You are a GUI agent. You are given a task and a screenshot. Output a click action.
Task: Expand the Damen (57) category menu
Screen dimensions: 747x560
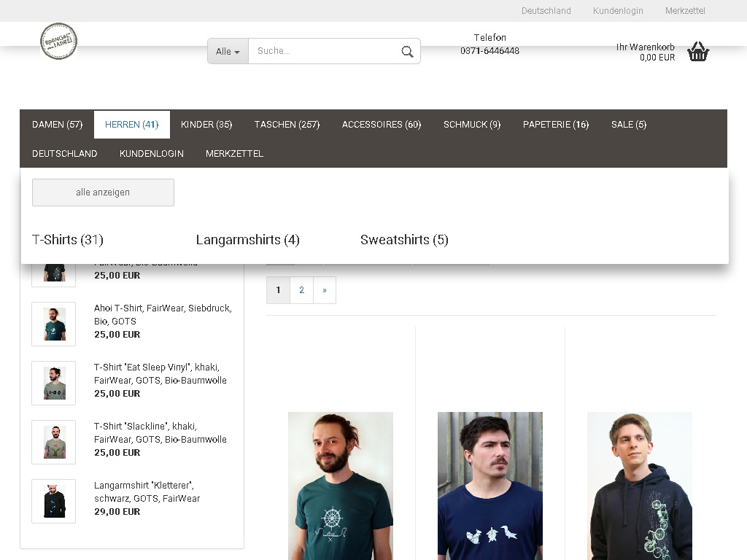click(57, 125)
